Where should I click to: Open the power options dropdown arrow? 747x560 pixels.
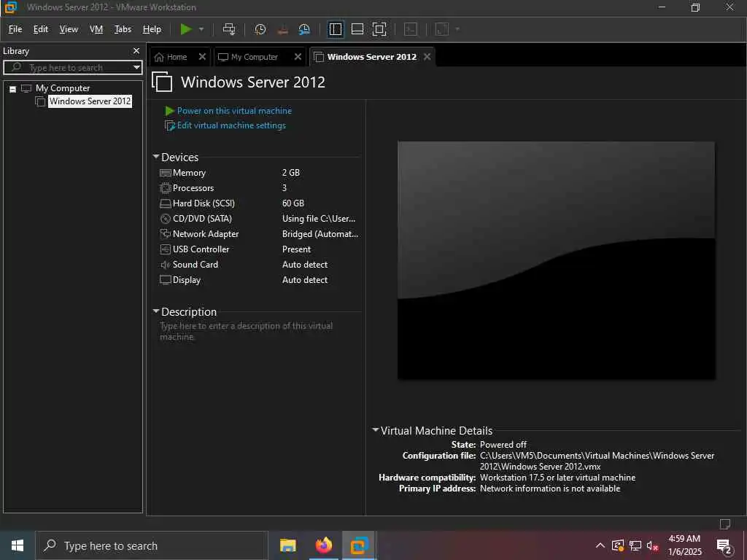pyautogui.click(x=201, y=29)
